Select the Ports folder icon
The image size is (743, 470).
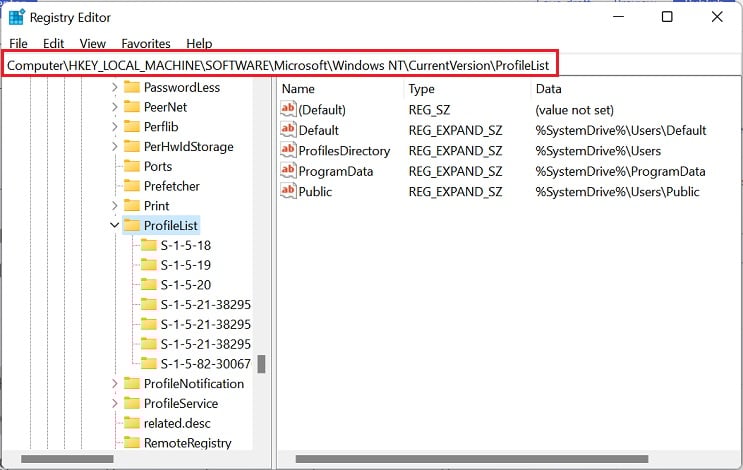click(132, 166)
